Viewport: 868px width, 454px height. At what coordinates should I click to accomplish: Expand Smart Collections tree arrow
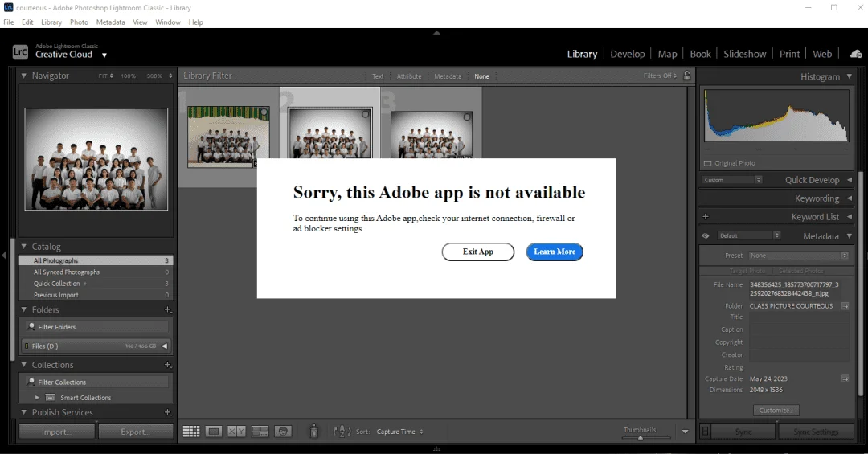[37, 398]
